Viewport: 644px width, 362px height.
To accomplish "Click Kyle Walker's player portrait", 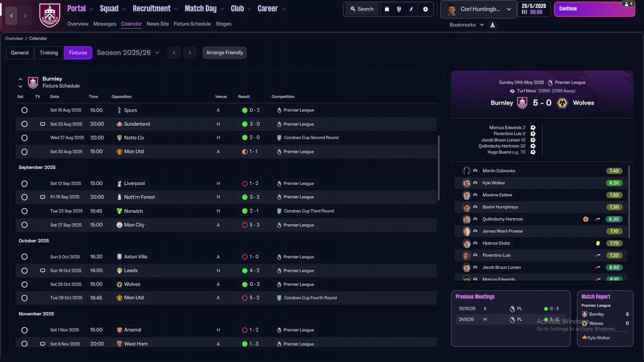I will point(466,183).
